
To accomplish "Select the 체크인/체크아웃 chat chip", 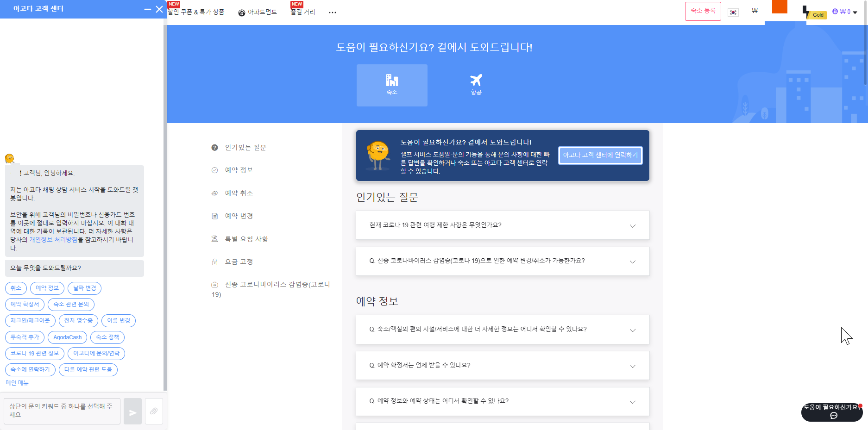I will pyautogui.click(x=30, y=321).
